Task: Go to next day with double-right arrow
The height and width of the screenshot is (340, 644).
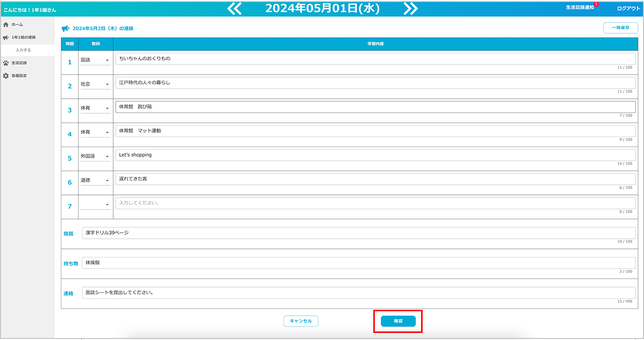Action: point(411,9)
